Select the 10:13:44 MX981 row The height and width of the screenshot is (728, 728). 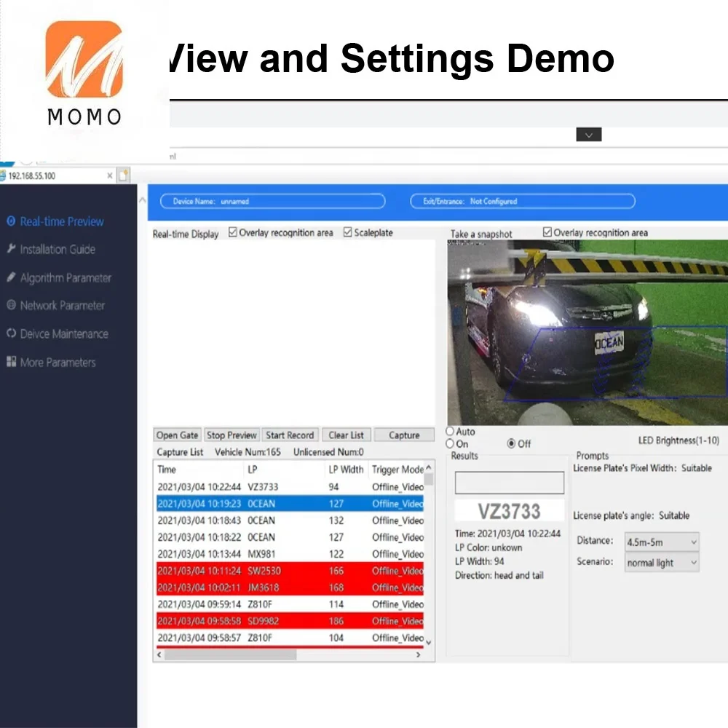290,554
